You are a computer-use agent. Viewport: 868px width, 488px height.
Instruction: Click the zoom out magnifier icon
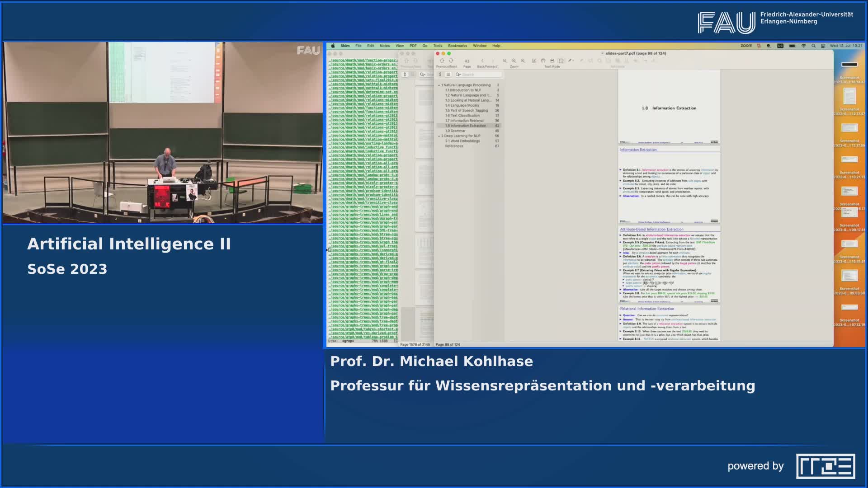coord(505,61)
